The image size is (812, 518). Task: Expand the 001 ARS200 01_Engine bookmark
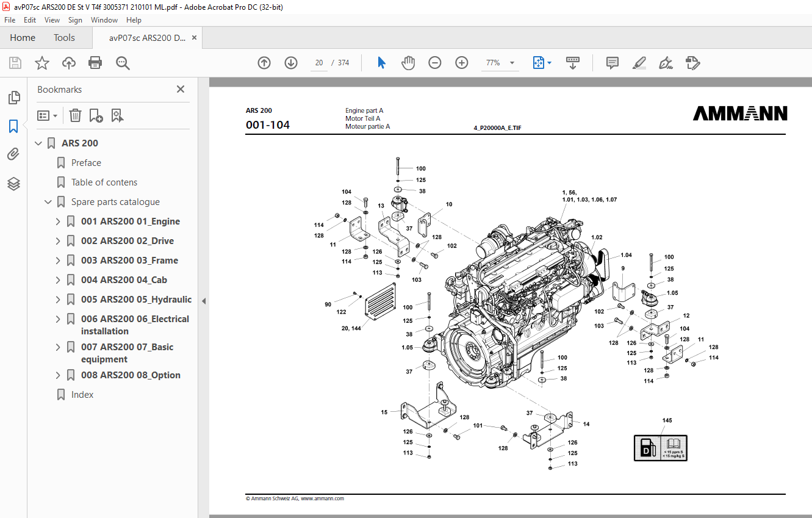coord(59,221)
